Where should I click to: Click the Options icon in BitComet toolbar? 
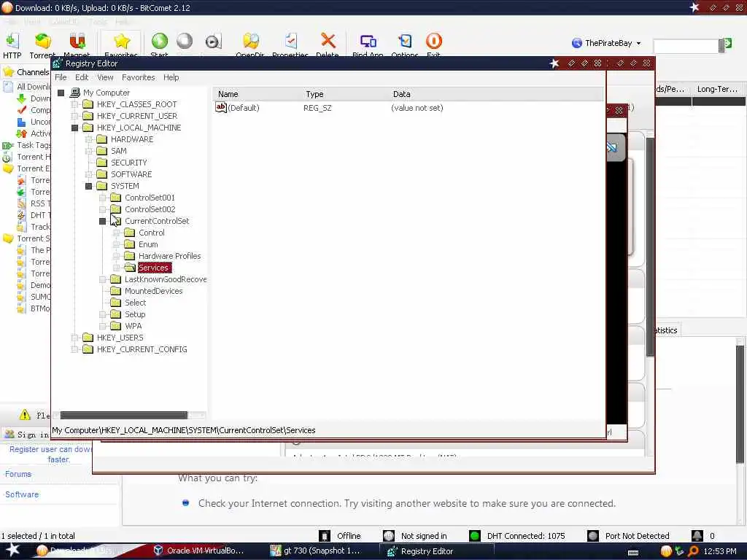tap(404, 42)
